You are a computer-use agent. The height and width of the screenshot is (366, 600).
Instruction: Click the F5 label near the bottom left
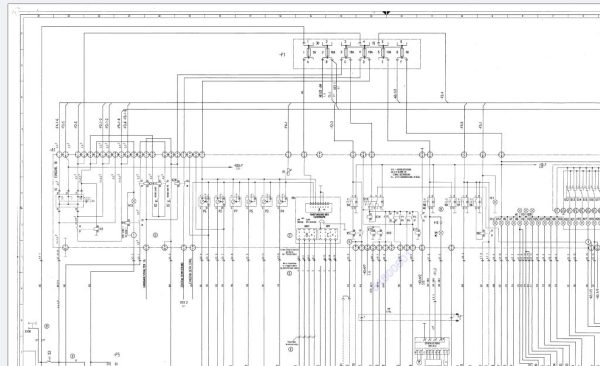pos(117,355)
